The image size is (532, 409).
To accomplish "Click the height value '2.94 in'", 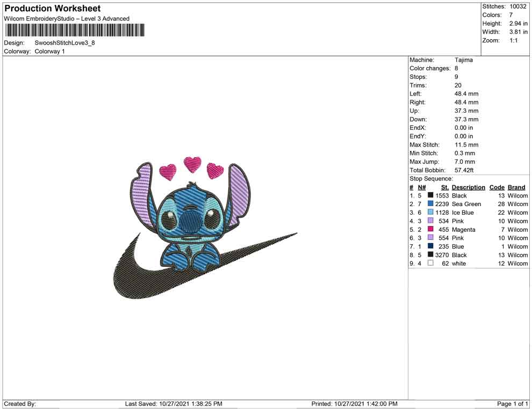I will tap(518, 24).
